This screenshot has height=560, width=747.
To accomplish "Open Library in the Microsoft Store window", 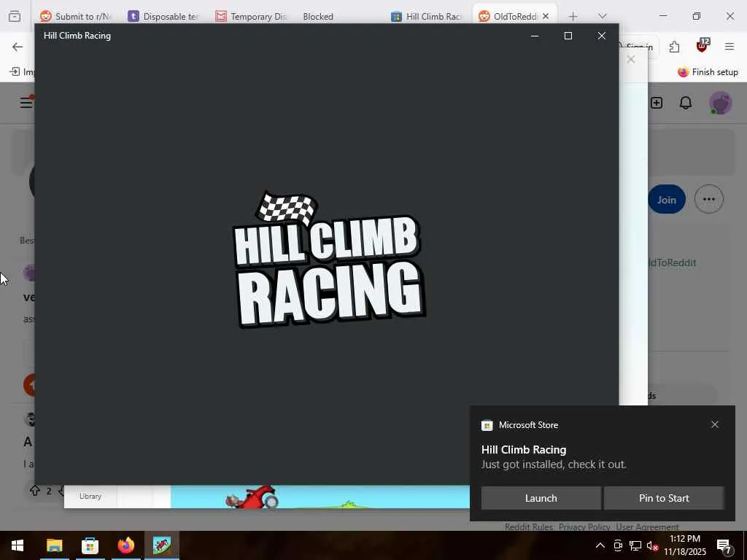I will pyautogui.click(x=90, y=496).
